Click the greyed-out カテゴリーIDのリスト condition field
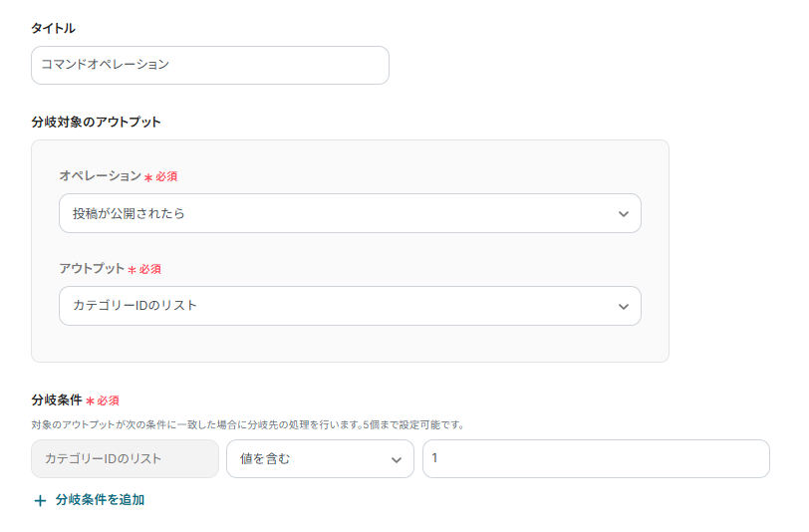Viewport: 809px width, 532px height. click(x=125, y=459)
